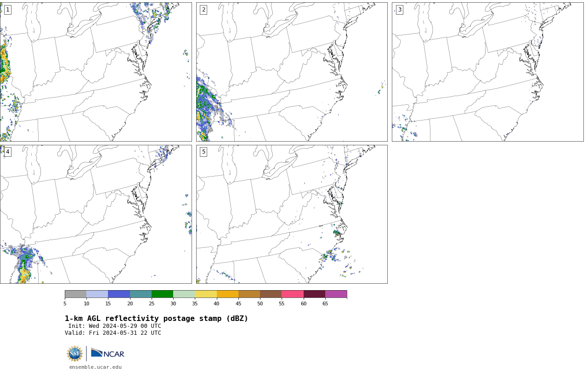
Task: Open ensemble member 1 reflectivity map
Action: [96, 72]
